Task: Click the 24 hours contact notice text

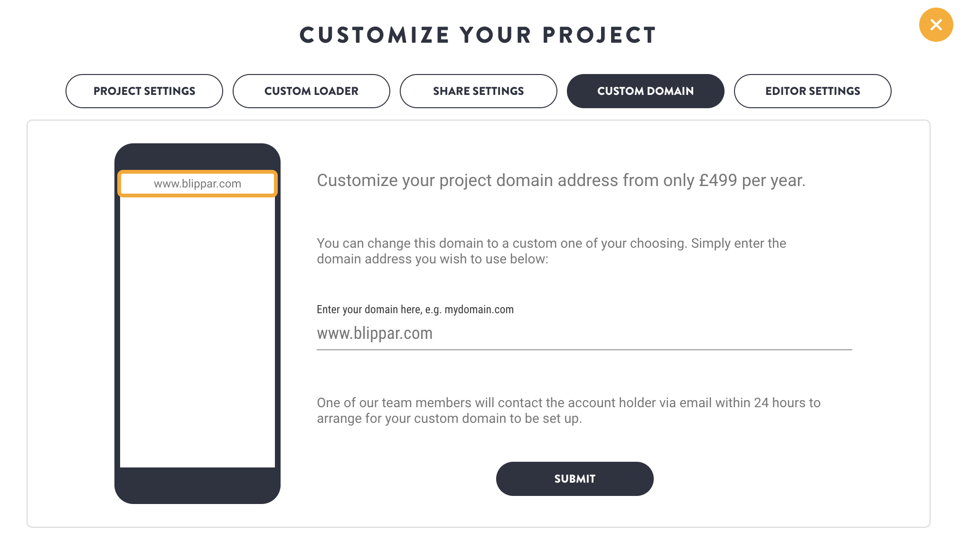Action: 568,411
